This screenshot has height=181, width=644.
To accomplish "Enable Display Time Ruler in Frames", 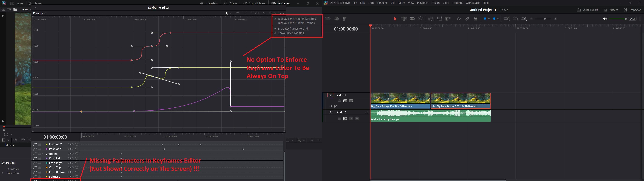I will [296, 23].
